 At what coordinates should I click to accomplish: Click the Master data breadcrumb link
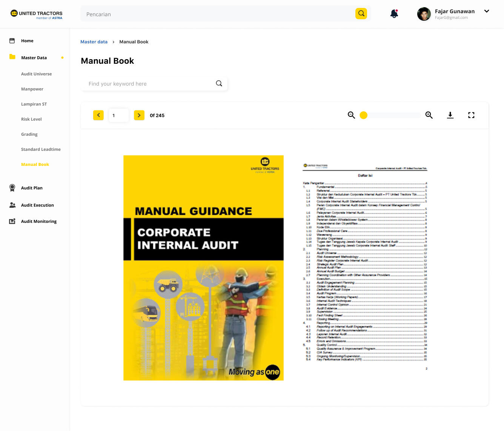click(94, 42)
